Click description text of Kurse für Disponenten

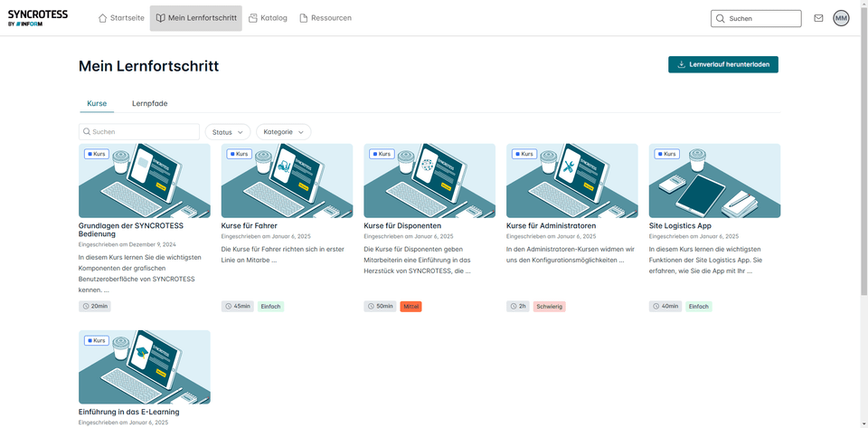click(418, 261)
